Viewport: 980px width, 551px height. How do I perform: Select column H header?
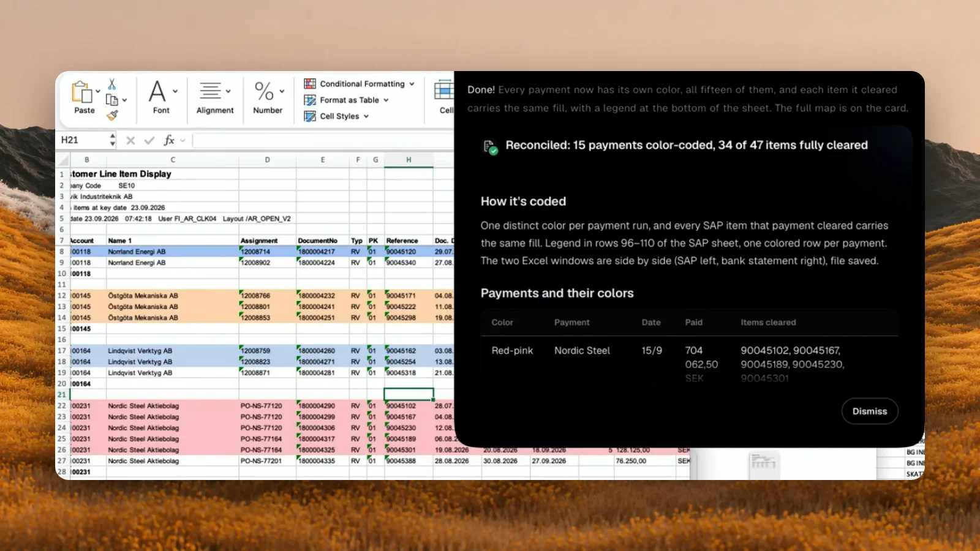click(409, 160)
